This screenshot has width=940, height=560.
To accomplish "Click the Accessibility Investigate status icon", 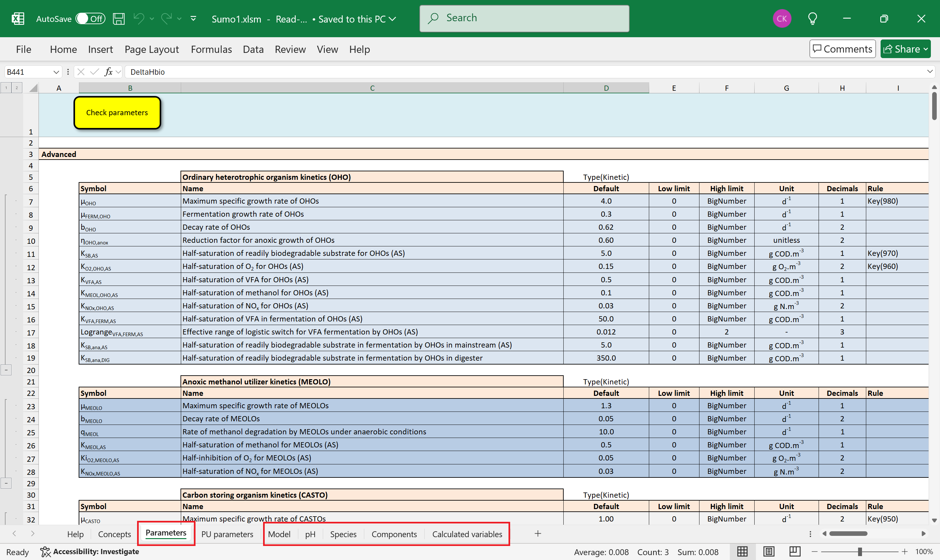I will tap(45, 552).
